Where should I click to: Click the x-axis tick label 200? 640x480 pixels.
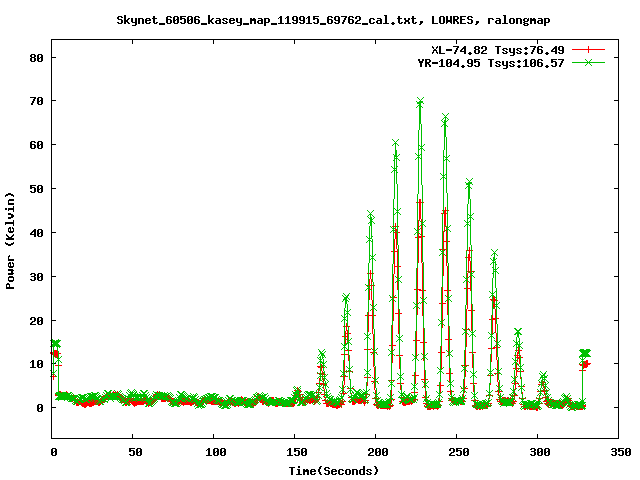pos(378,452)
